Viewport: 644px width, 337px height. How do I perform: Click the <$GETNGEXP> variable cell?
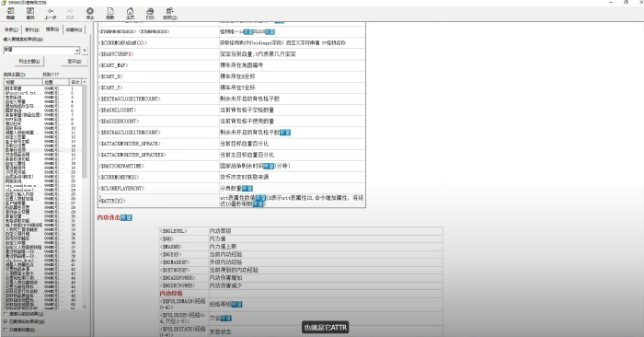pyautogui.click(x=184, y=270)
